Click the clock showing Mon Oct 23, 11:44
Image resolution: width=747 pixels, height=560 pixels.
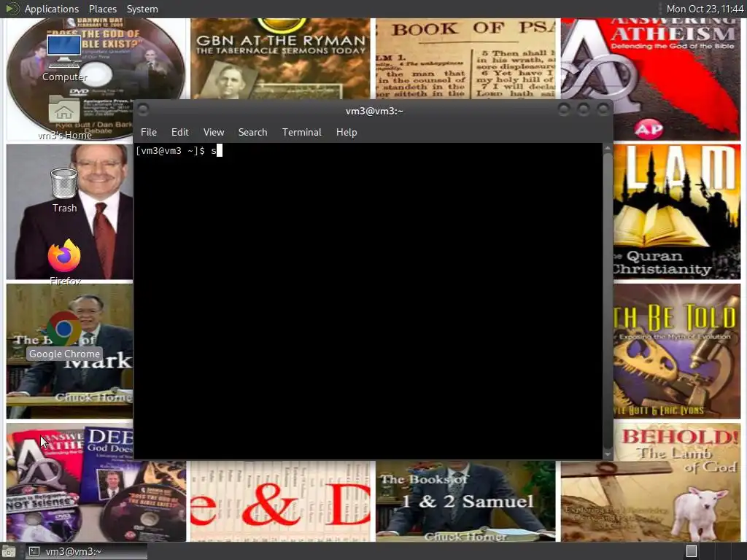(x=705, y=9)
